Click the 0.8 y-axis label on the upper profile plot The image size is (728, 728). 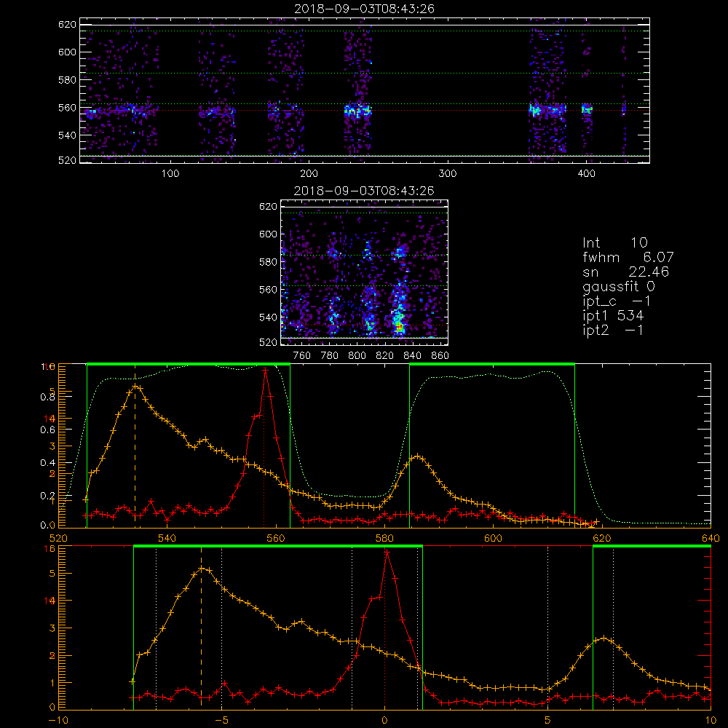click(48, 397)
